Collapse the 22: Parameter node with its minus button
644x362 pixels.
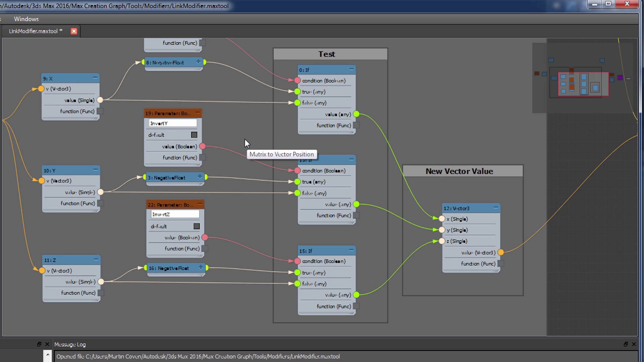click(x=200, y=204)
